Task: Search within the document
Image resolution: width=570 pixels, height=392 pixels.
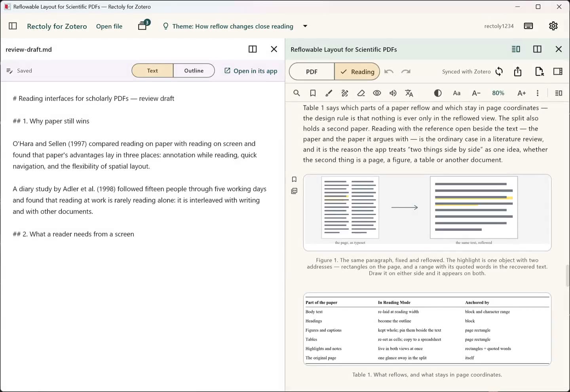Action: (296, 93)
